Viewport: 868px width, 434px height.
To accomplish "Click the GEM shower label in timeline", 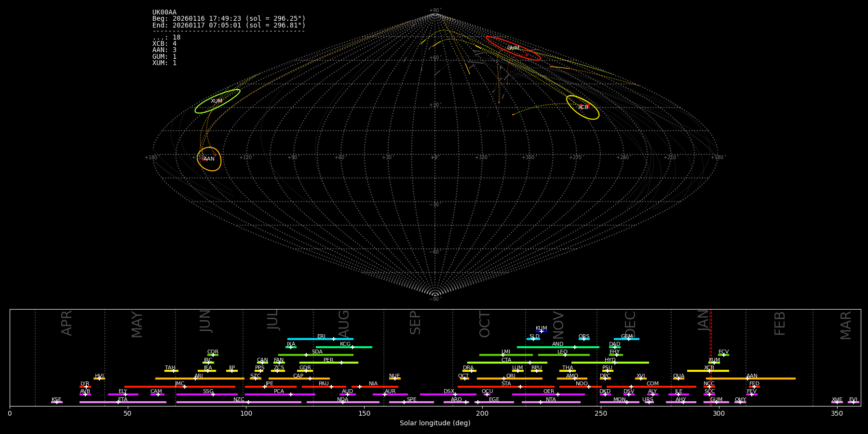I will 626,337.
